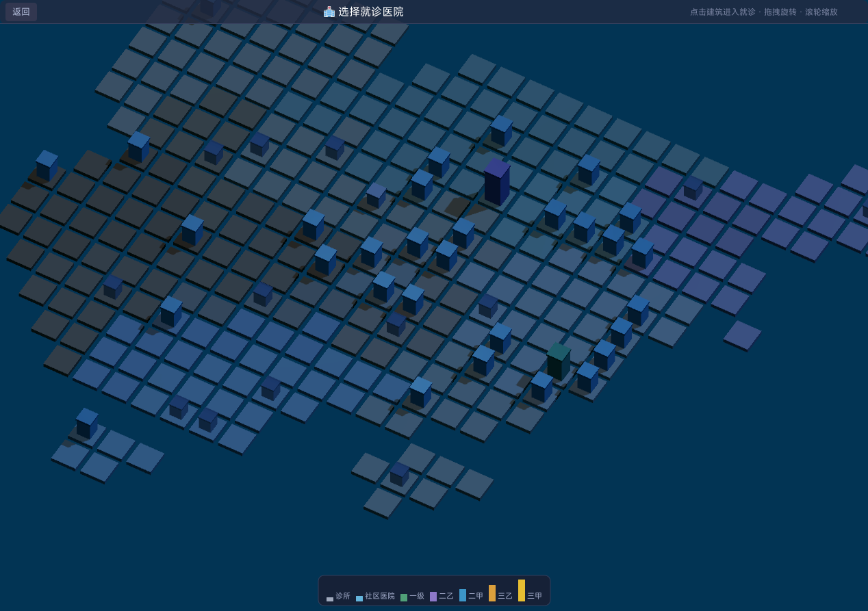The height and width of the screenshot is (611, 868).
Task: Select the purple 二乙 legend bar
Action: click(x=433, y=597)
